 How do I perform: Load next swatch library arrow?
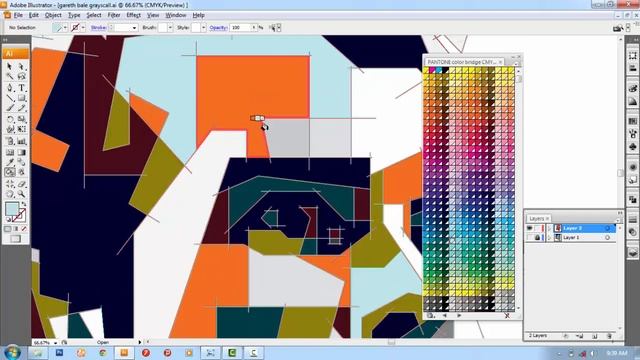[x=459, y=316]
